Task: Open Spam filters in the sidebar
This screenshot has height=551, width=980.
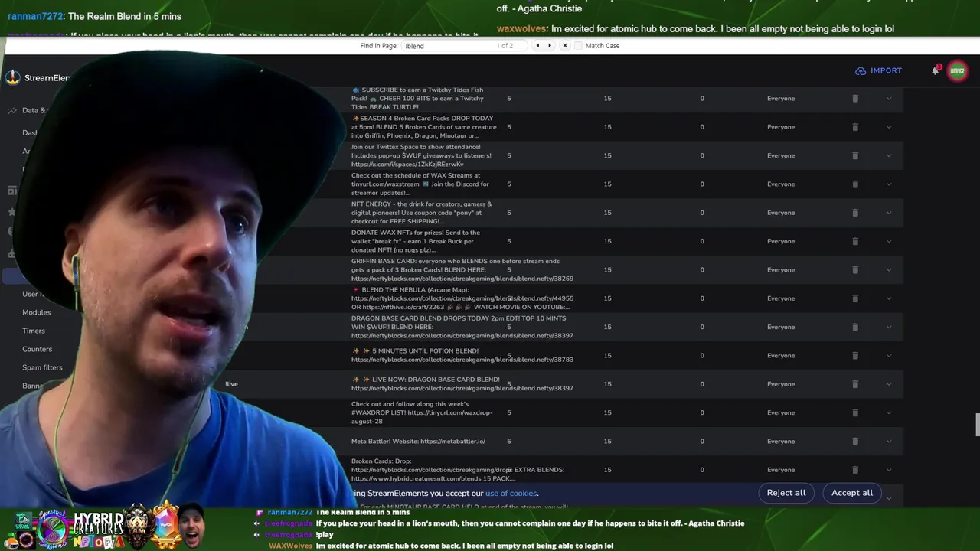Action: pos(42,367)
